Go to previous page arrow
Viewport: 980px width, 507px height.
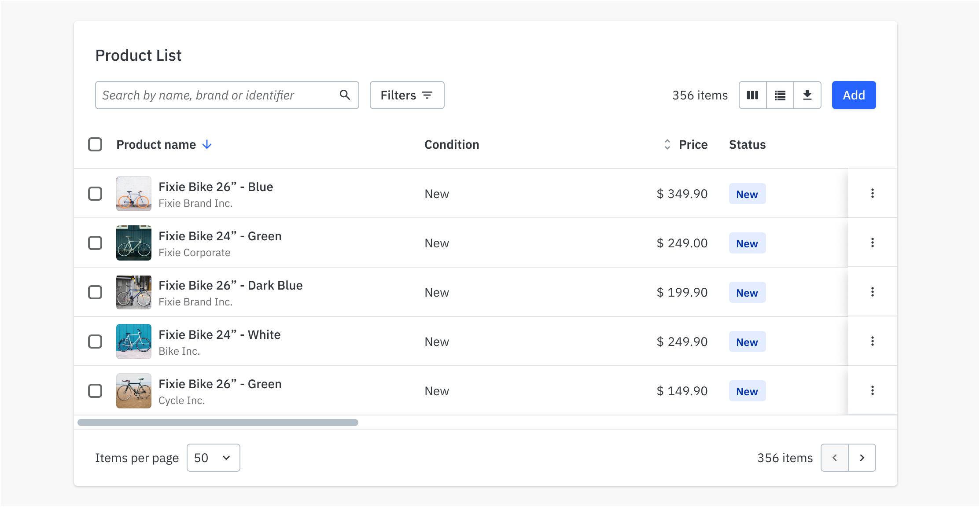point(834,458)
